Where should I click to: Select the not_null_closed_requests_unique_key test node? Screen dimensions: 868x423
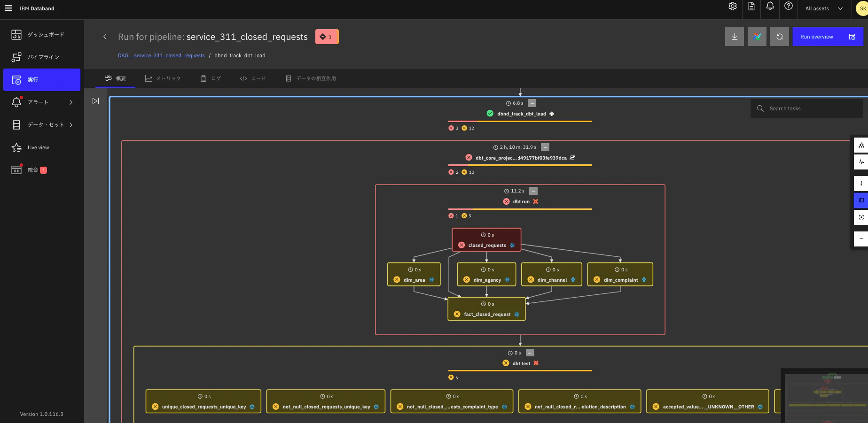coord(326,401)
